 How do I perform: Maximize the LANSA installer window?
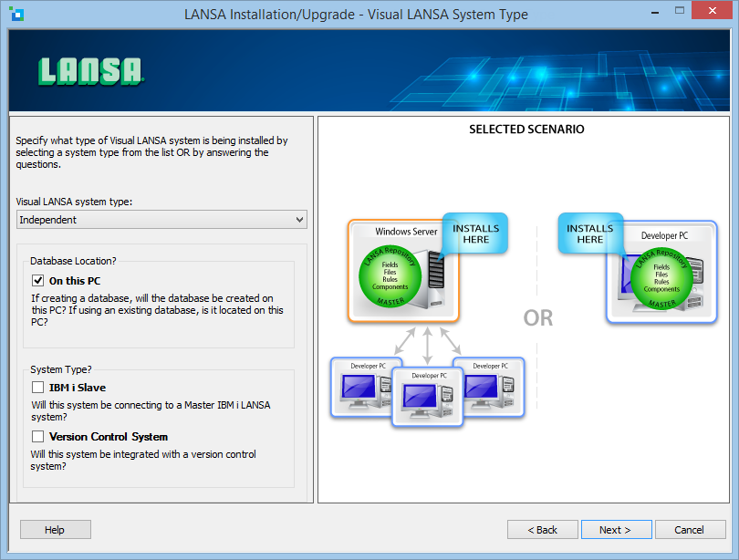pos(679,11)
